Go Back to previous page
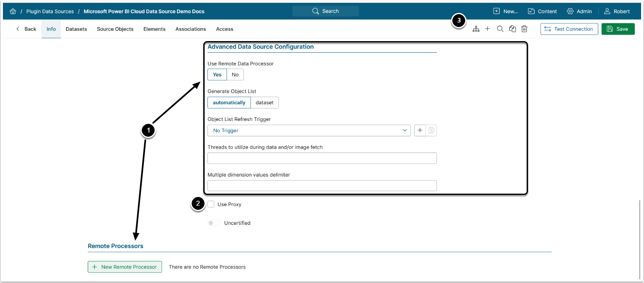 (x=26, y=29)
